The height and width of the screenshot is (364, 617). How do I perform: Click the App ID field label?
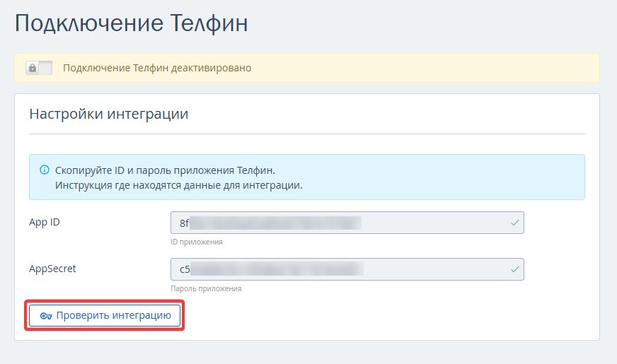point(44,222)
